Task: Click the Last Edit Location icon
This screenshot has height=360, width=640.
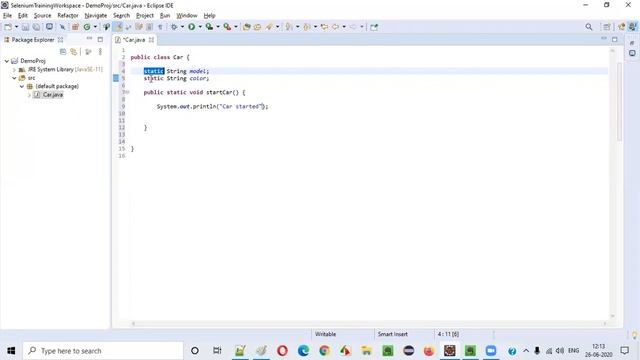Action: tap(324, 27)
